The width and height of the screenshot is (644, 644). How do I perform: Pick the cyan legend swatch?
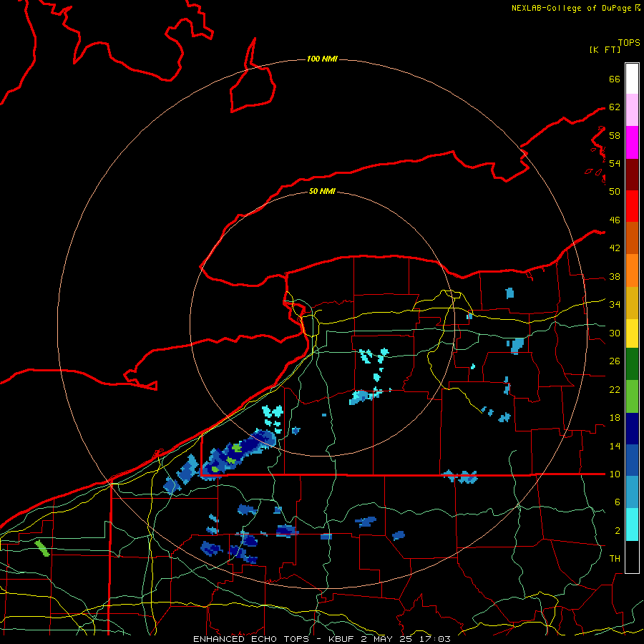[632, 525]
